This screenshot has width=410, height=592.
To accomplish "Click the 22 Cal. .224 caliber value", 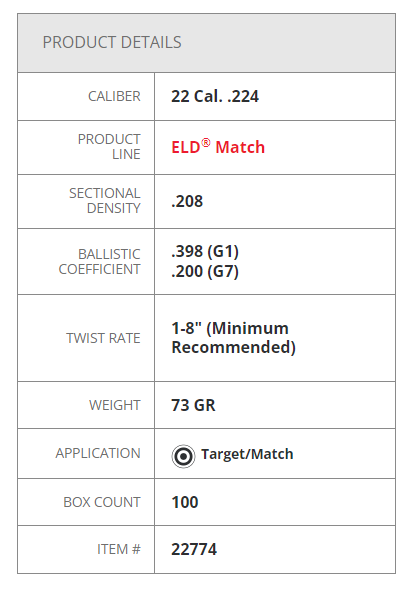I will [215, 96].
